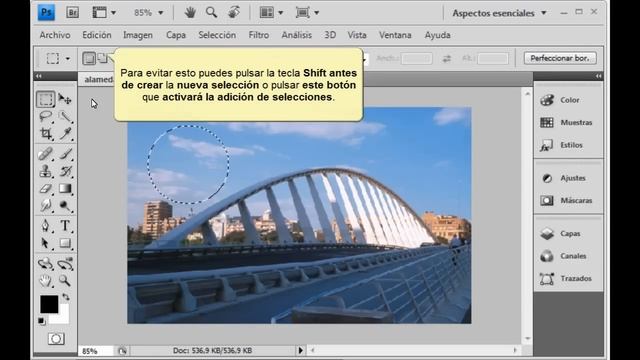Viewport: 640px width, 360px height.
Task: Activate the Rotate View tool in the application bar
Action: coord(234,13)
